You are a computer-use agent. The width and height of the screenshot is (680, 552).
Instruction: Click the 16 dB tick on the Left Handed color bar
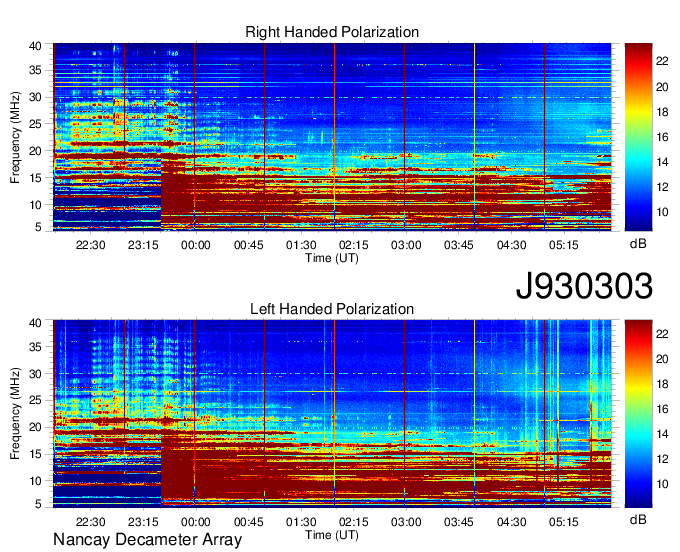662,409
